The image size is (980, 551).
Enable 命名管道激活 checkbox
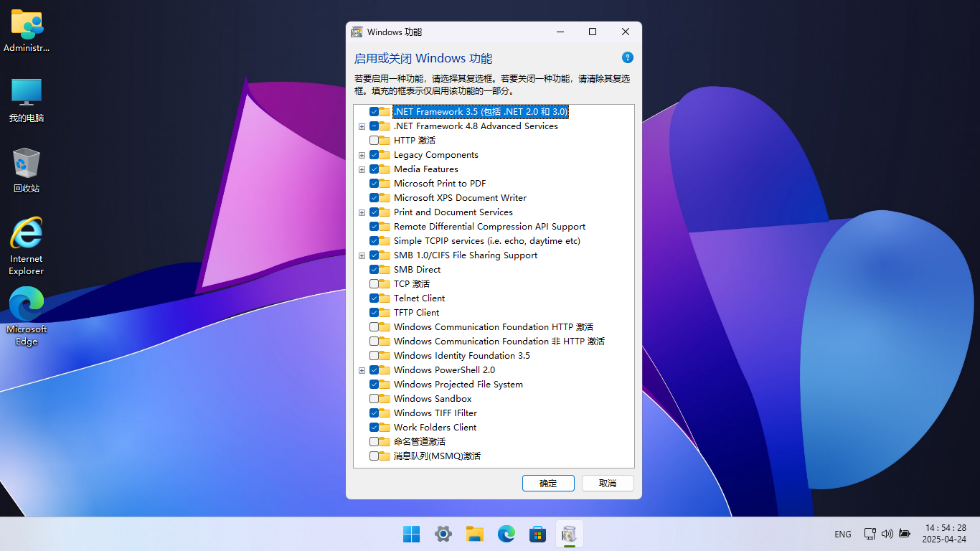pos(374,442)
